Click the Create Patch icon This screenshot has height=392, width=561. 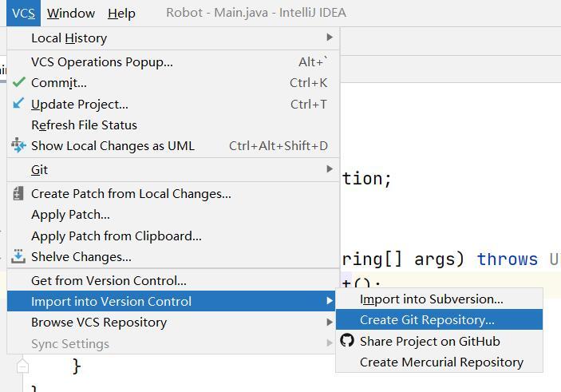pos(18,193)
